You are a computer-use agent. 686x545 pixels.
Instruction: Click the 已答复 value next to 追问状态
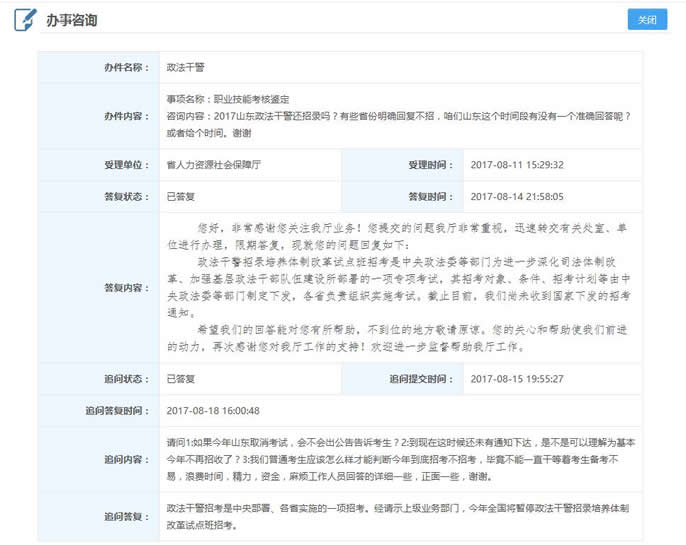point(181,379)
